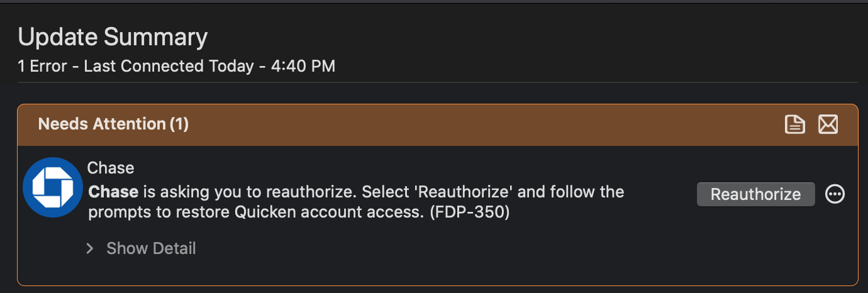
Task: Click the envelope email report icon
Action: click(x=828, y=124)
